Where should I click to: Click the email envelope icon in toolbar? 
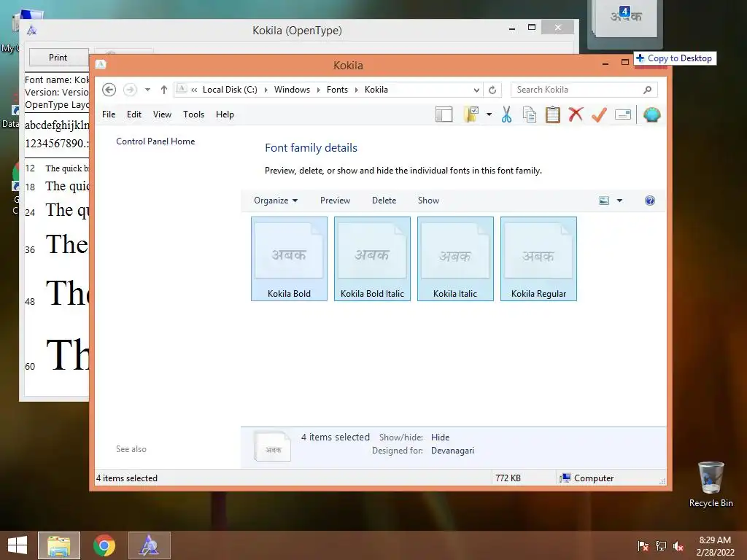(x=623, y=114)
